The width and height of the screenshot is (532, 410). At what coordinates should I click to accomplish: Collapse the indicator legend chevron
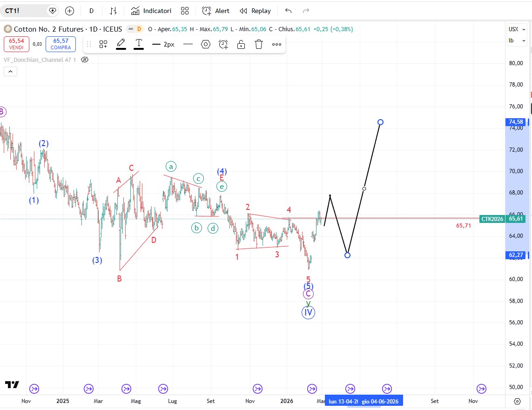coord(10,71)
